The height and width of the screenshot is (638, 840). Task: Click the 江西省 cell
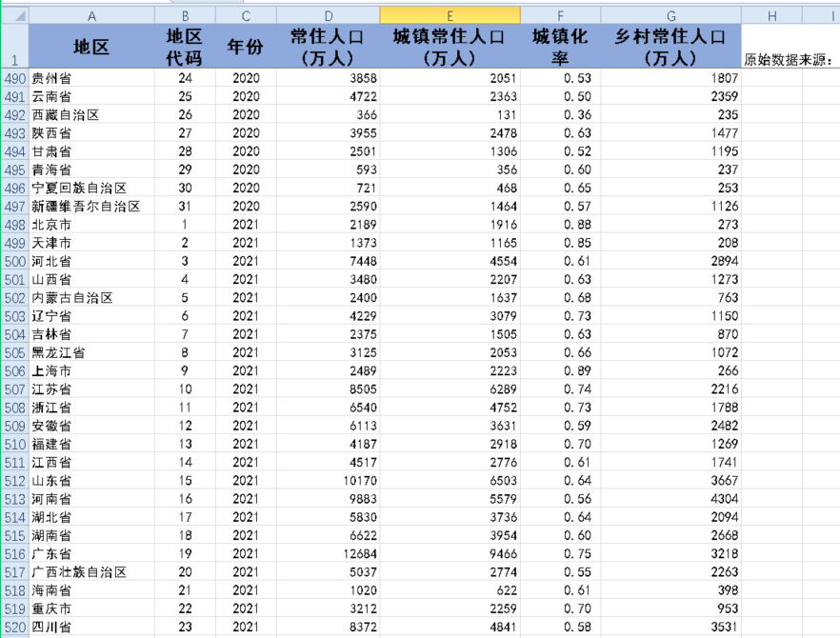91,462
